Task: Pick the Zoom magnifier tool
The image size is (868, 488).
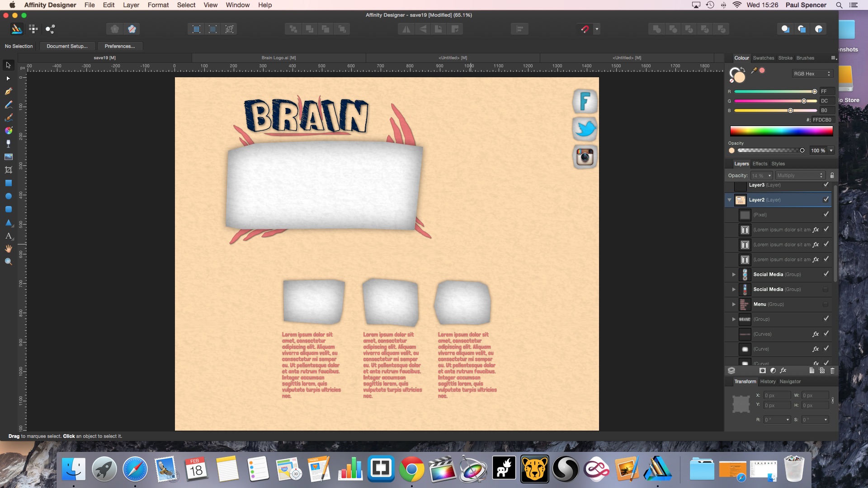Action: pyautogui.click(x=8, y=262)
